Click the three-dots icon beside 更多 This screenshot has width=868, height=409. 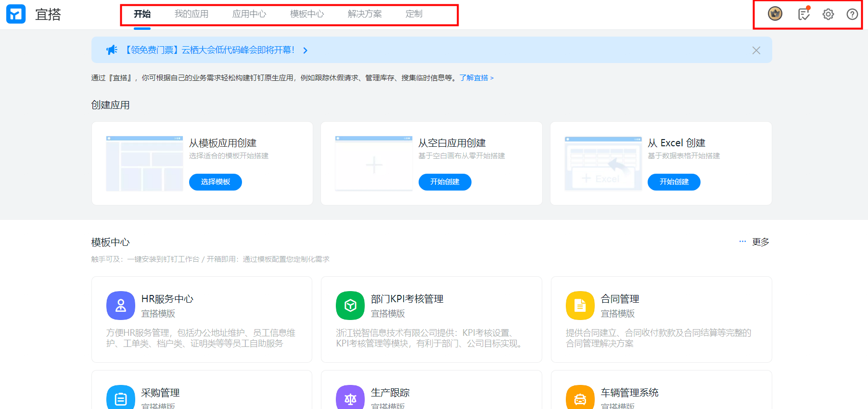(742, 242)
